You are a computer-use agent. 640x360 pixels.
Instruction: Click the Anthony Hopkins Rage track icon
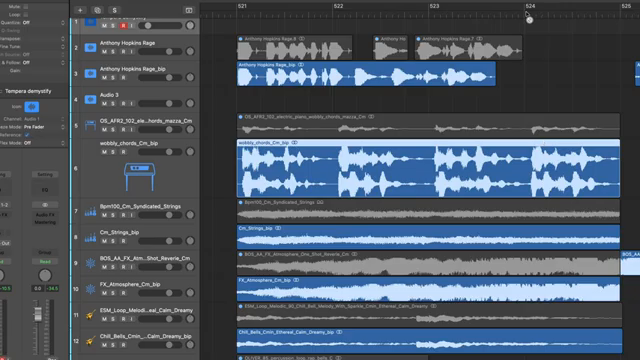click(90, 48)
